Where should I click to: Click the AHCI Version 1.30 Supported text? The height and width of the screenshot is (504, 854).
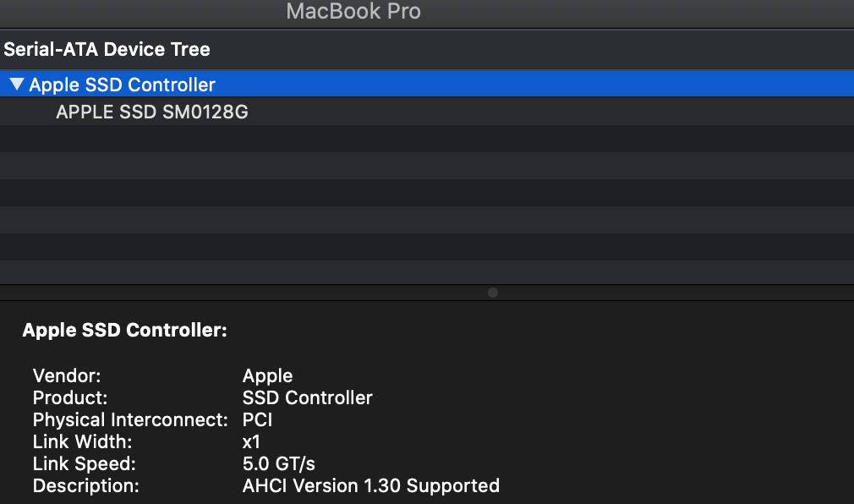(x=371, y=486)
